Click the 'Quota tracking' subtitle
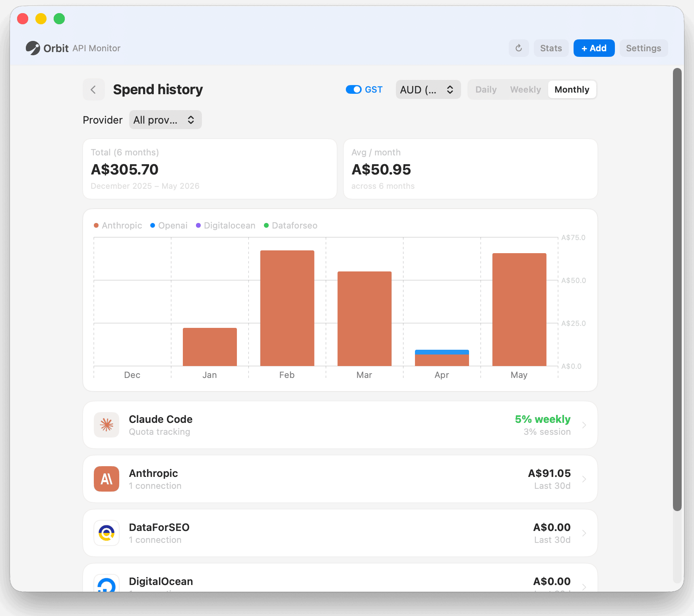 coord(159,432)
